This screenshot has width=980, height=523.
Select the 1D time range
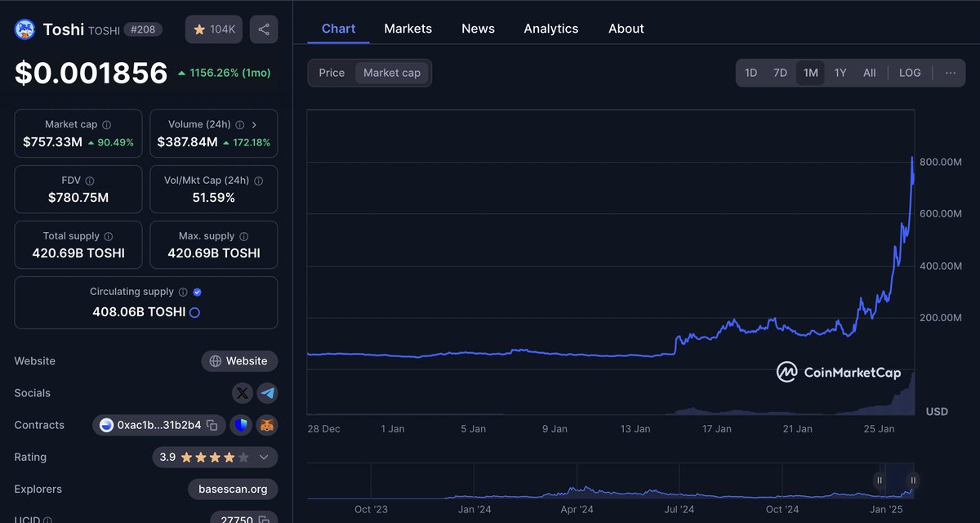pos(751,73)
